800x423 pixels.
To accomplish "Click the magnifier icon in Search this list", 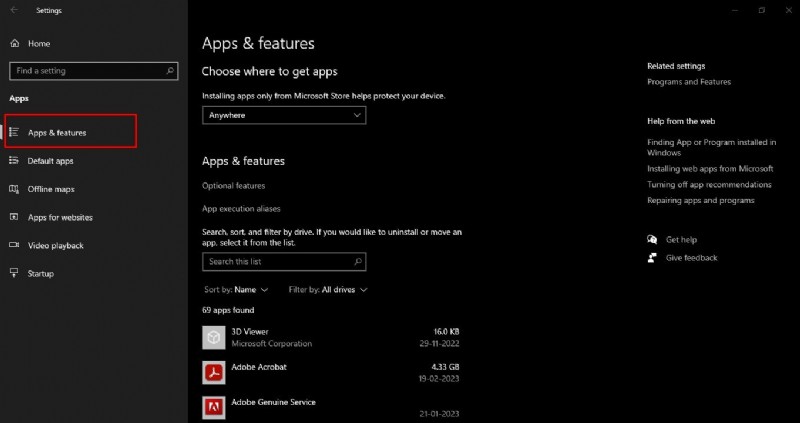I will pyautogui.click(x=358, y=262).
